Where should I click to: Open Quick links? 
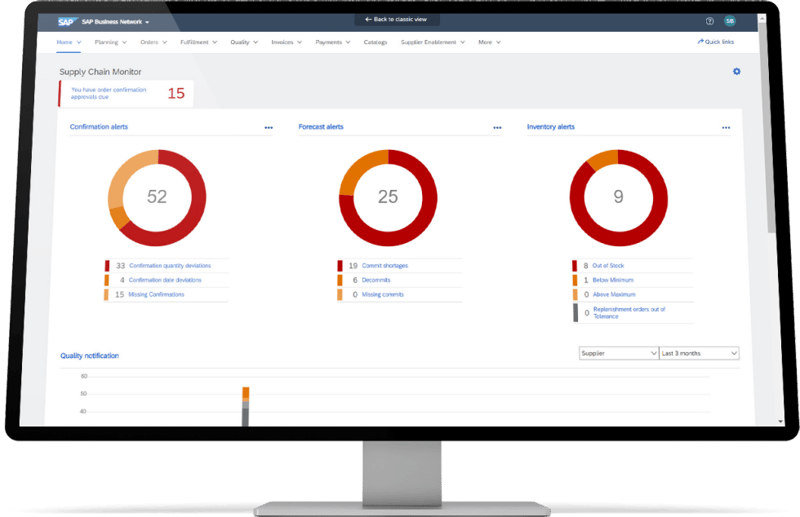[715, 42]
